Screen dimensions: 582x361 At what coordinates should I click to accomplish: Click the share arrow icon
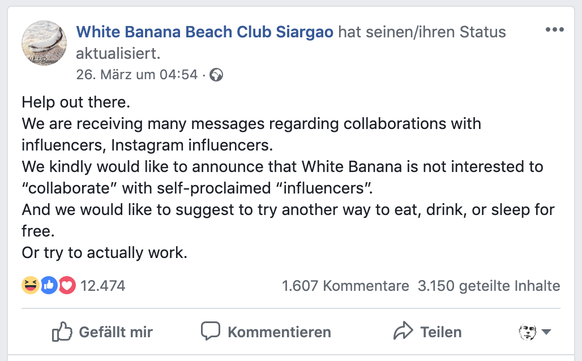(403, 331)
